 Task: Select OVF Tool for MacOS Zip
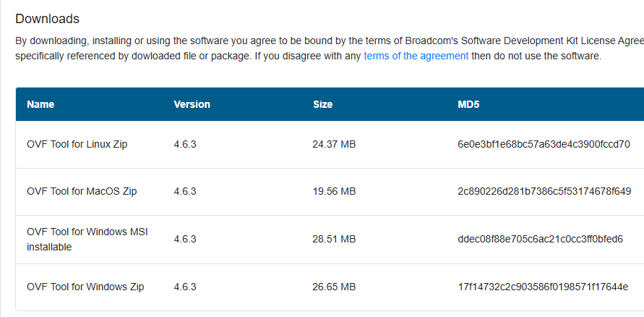tap(82, 191)
